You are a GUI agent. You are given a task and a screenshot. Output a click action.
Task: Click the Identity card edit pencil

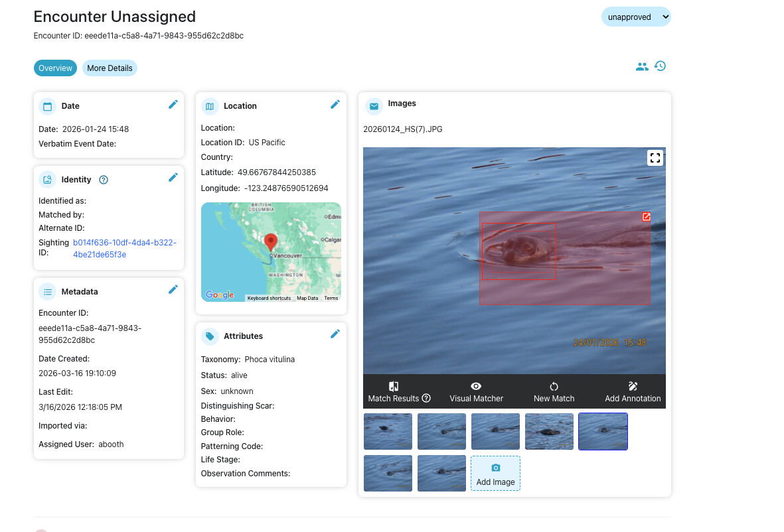point(173,177)
